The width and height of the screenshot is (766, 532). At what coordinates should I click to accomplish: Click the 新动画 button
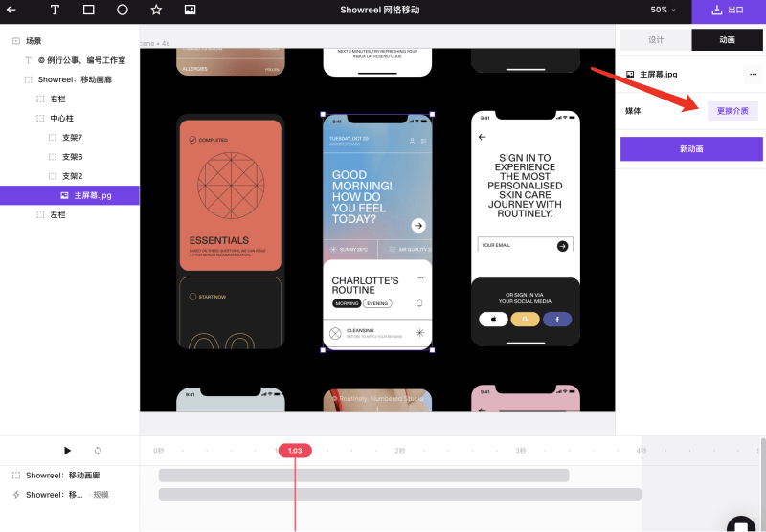691,149
